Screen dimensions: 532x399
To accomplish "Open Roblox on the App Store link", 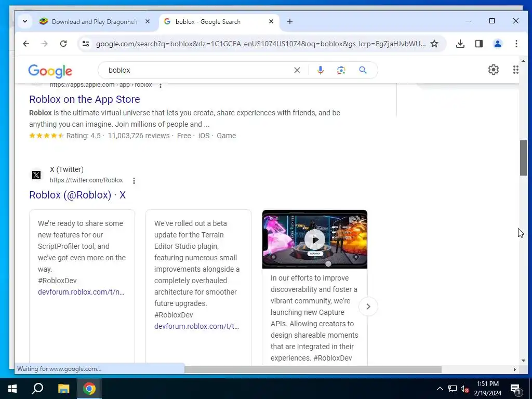I will point(85,99).
